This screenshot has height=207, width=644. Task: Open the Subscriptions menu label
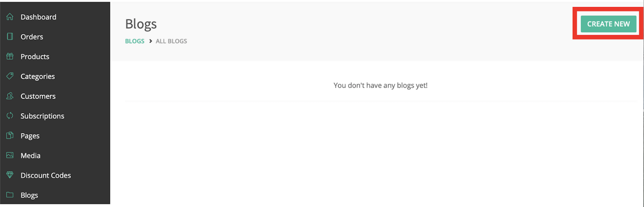tap(42, 116)
